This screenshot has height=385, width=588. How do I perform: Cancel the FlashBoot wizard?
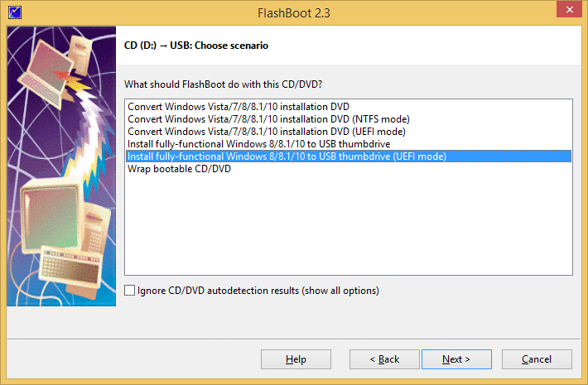(x=537, y=359)
